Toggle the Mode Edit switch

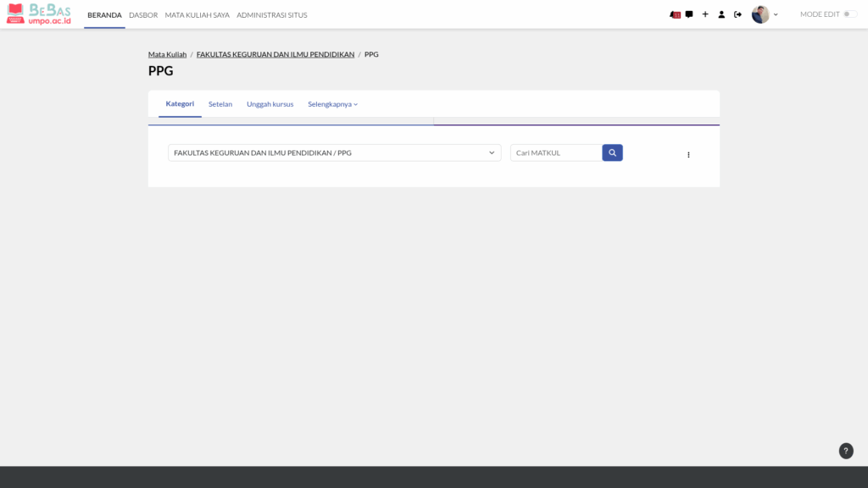pyautogui.click(x=849, y=14)
